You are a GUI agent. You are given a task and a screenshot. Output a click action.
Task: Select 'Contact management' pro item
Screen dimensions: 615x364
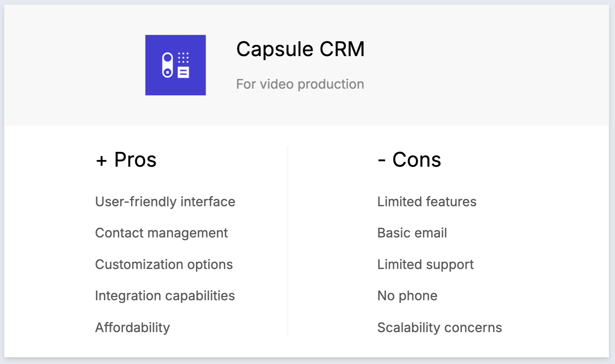point(162,233)
